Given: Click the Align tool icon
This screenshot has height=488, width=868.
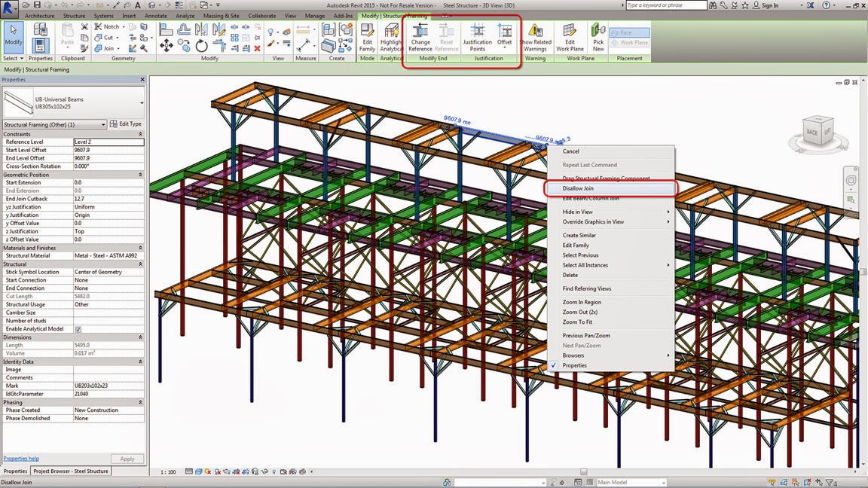Looking at the screenshot, I should (166, 29).
